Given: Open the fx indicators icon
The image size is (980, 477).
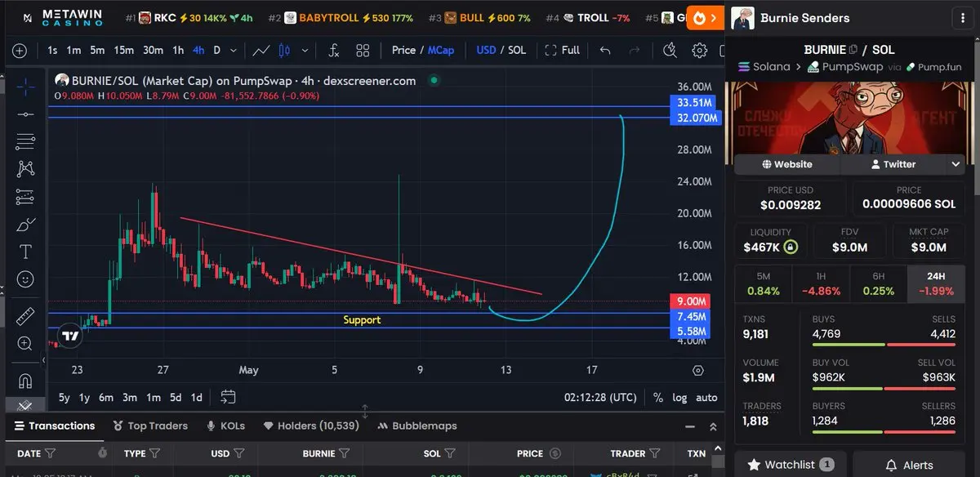Looking at the screenshot, I should point(333,51).
